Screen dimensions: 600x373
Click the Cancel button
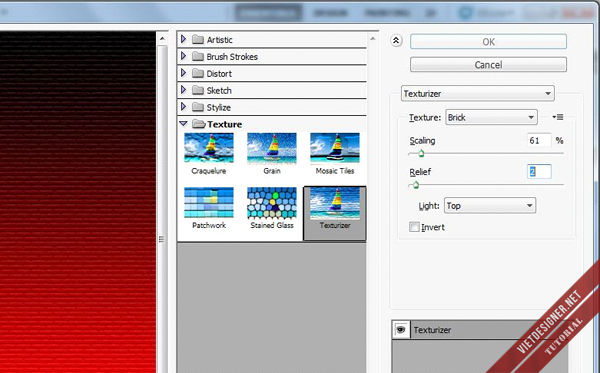tap(488, 65)
